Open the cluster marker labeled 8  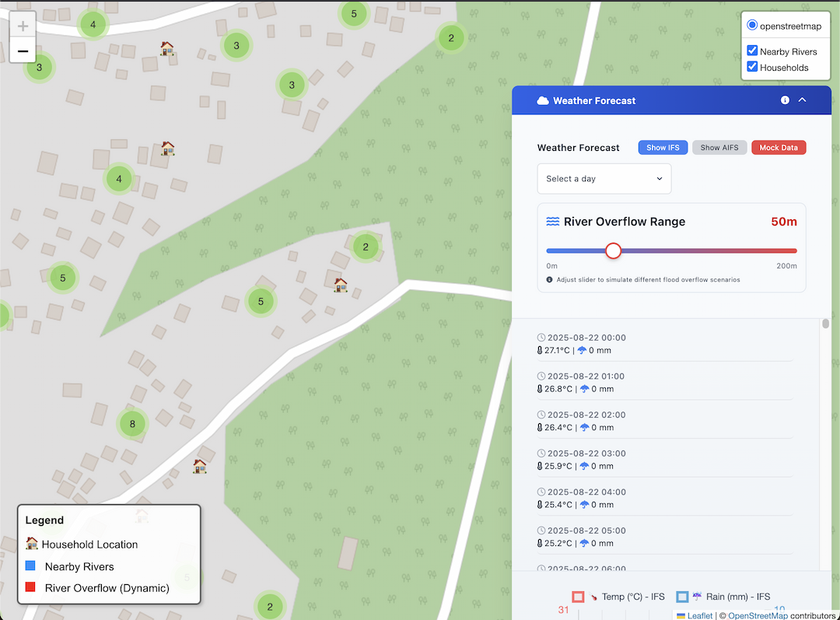click(132, 424)
